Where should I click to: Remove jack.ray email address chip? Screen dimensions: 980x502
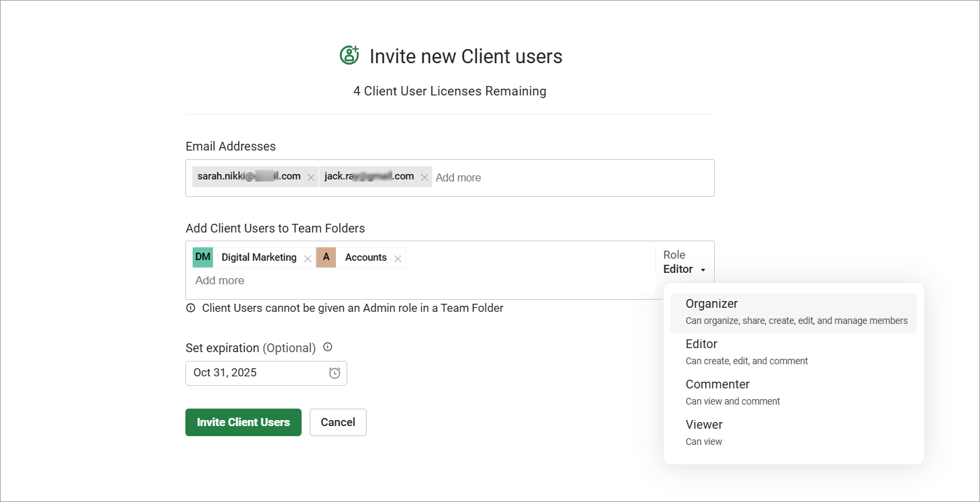424,177
